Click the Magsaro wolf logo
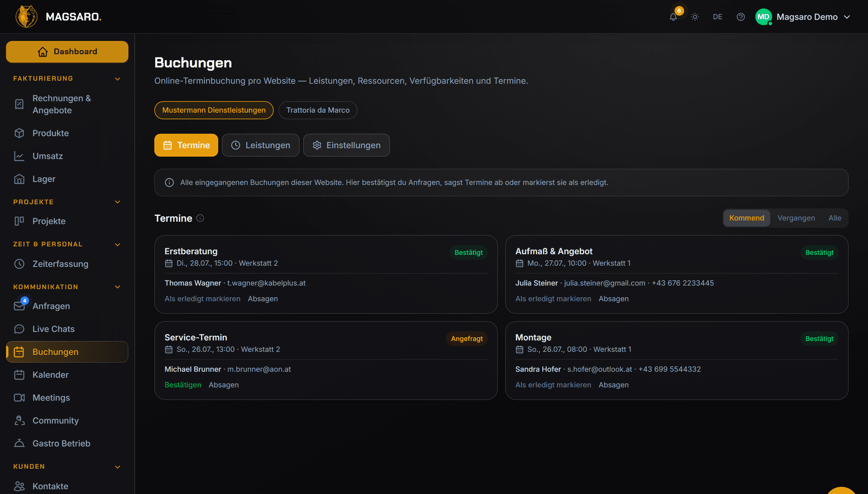 [x=26, y=17]
